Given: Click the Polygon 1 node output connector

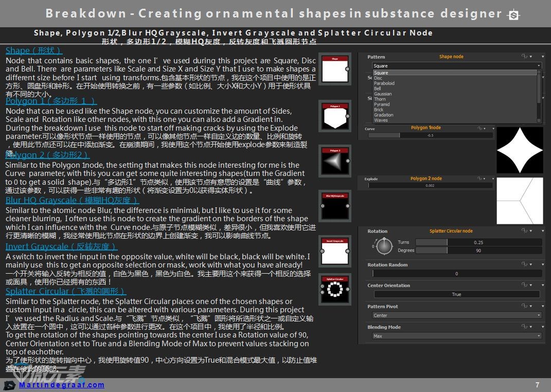Looking at the screenshot, I should point(347,116).
